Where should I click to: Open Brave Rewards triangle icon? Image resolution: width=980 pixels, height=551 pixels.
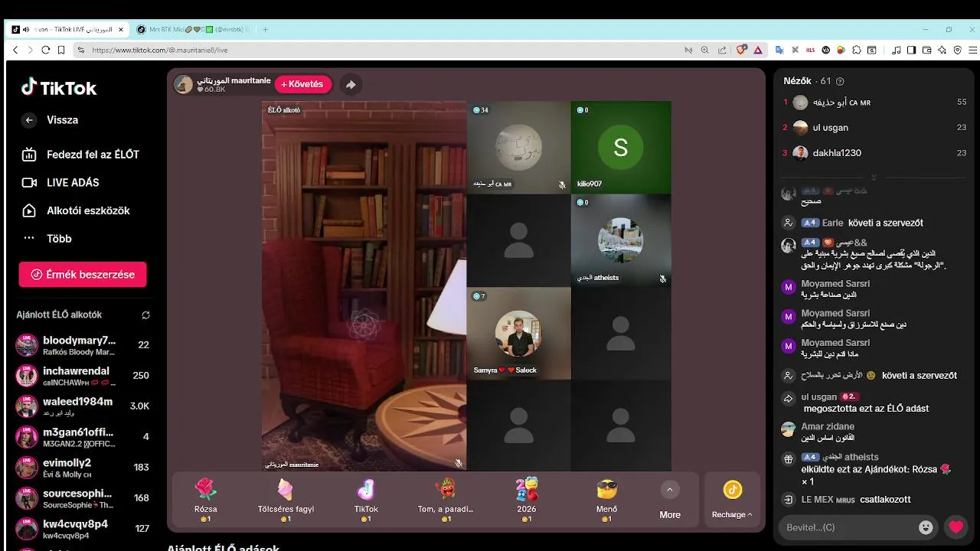pyautogui.click(x=758, y=50)
